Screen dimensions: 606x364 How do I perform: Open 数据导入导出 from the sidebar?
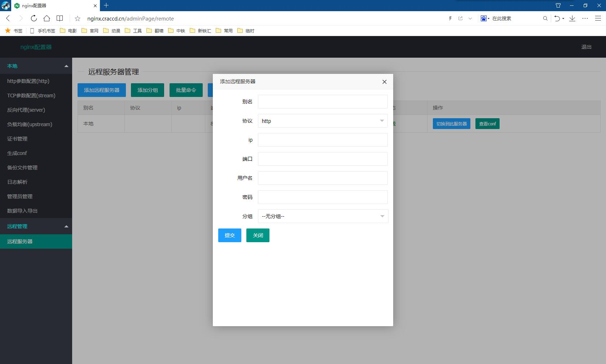pyautogui.click(x=22, y=211)
